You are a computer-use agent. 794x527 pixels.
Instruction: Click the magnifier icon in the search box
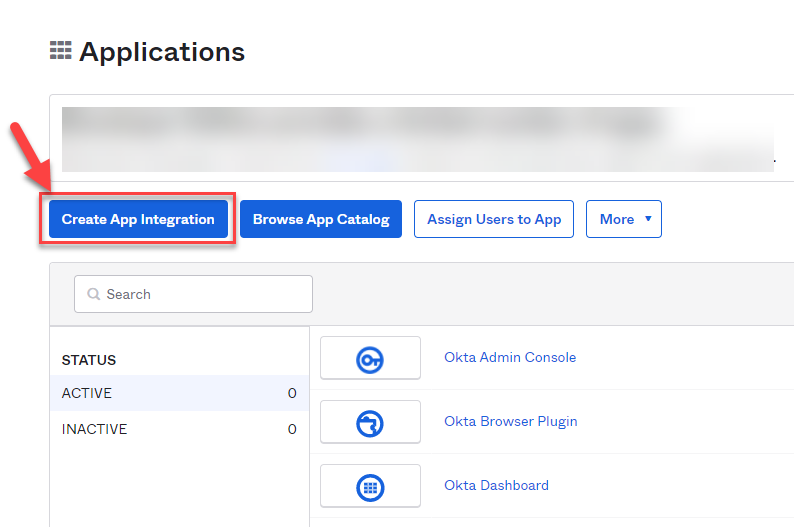pos(94,295)
